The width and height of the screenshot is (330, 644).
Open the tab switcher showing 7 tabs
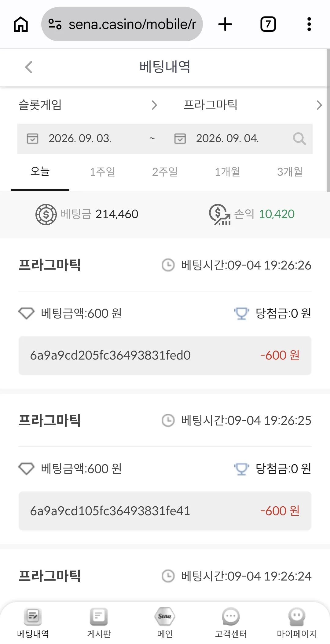pos(268,24)
